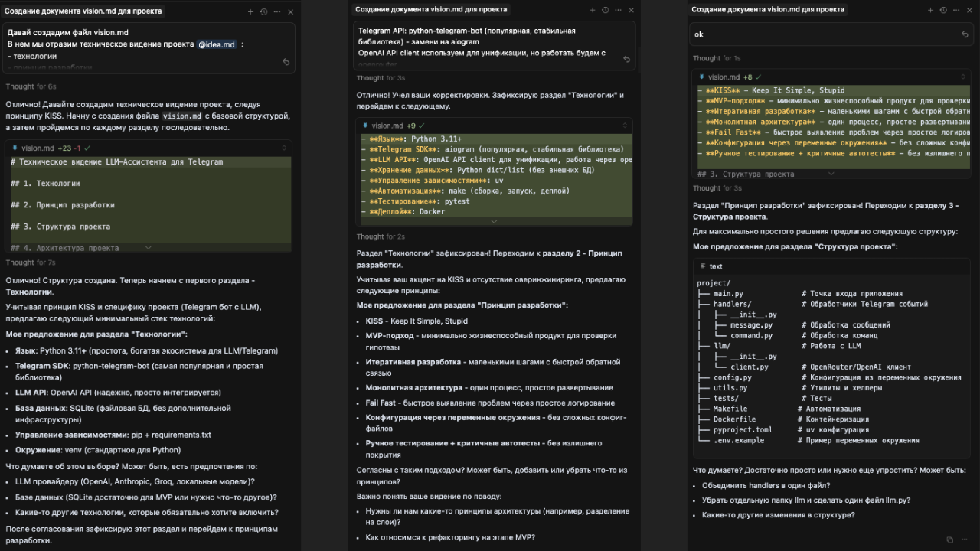Open ellipsis menu below the right panel response
The width and height of the screenshot is (980, 551).
click(x=964, y=540)
